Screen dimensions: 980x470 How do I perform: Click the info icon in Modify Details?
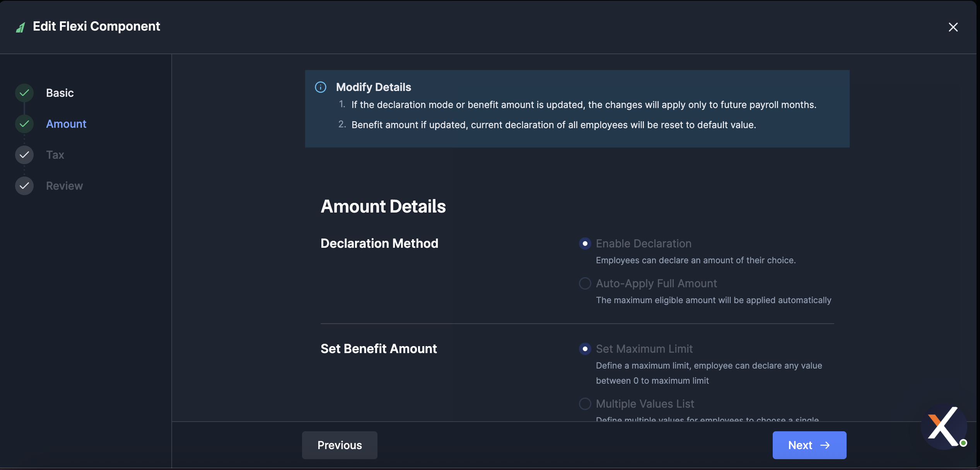click(x=321, y=87)
